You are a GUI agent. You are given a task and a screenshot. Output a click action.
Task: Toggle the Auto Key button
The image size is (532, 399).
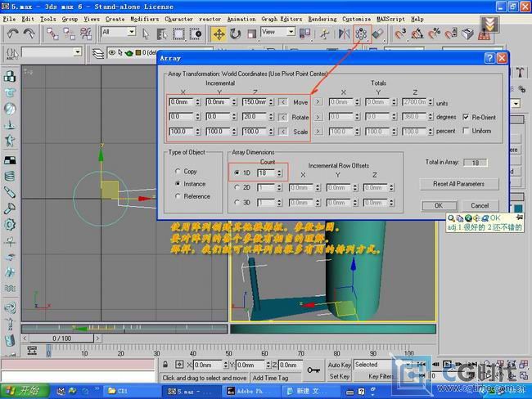(339, 365)
